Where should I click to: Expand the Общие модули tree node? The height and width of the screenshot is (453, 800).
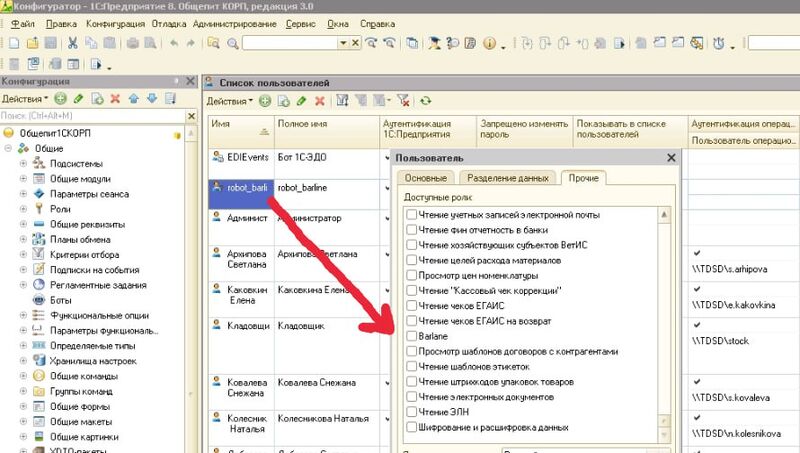pos(23,179)
